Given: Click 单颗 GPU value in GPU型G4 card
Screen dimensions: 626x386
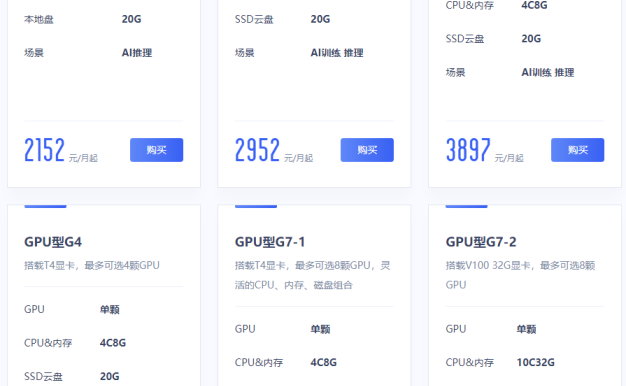Looking at the screenshot, I should click(x=109, y=309).
